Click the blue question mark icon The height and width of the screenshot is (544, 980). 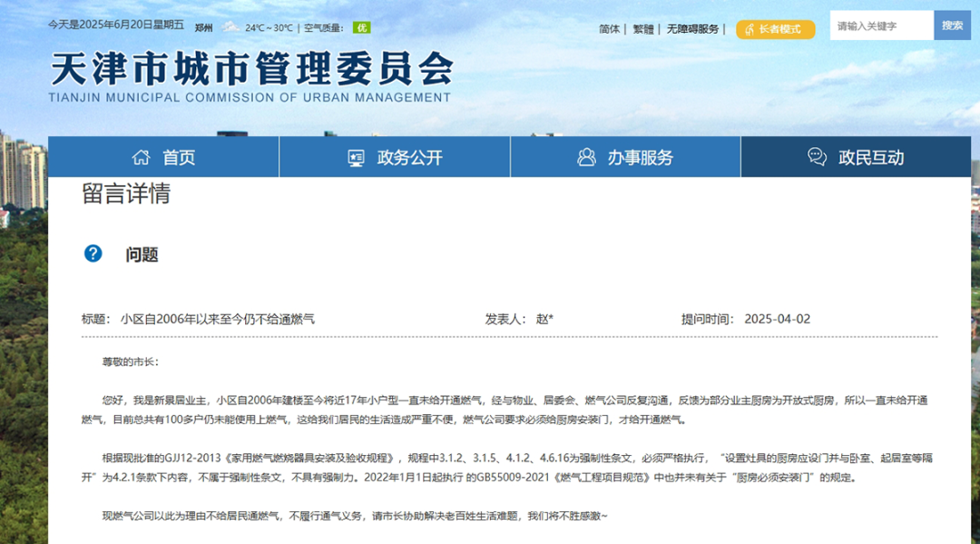pos(93,253)
